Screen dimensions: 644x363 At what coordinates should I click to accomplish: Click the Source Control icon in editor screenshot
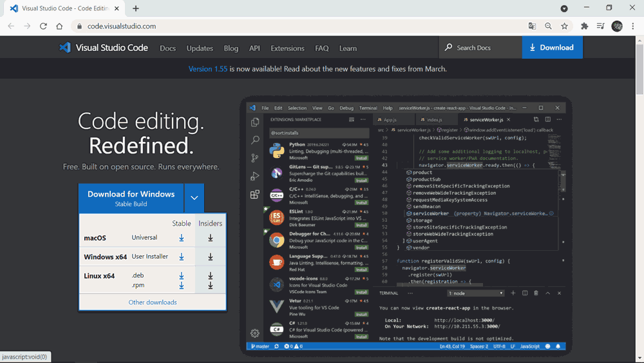tap(255, 158)
